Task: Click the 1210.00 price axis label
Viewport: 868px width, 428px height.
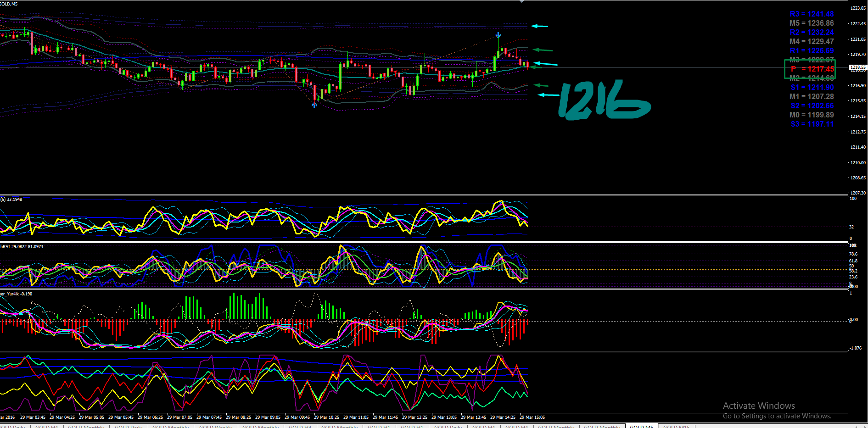Action: coord(858,162)
